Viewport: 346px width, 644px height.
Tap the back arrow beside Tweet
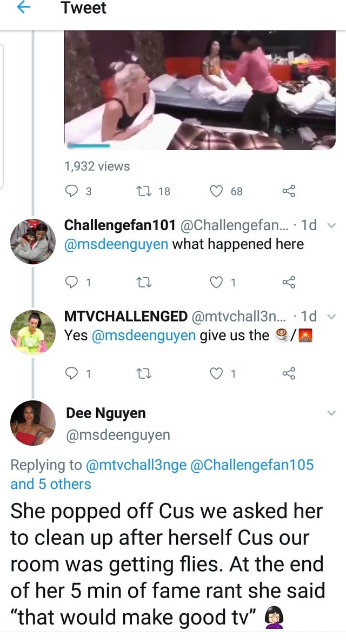point(23,8)
